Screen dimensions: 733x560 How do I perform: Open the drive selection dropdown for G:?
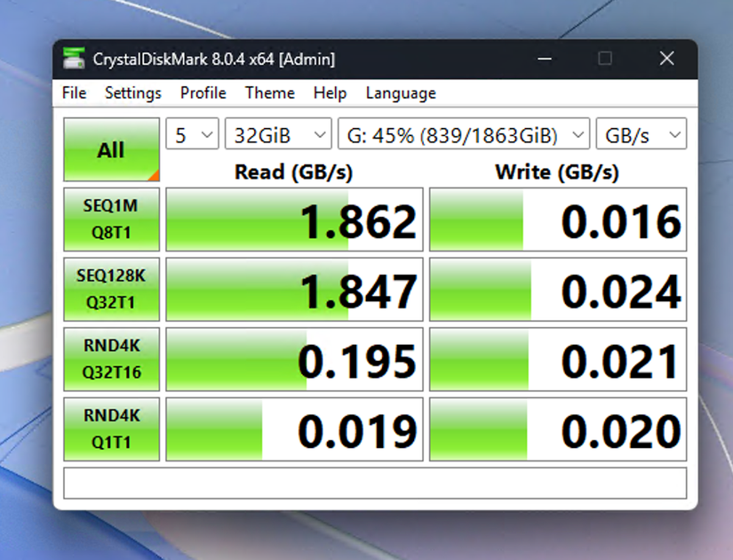[x=462, y=134]
